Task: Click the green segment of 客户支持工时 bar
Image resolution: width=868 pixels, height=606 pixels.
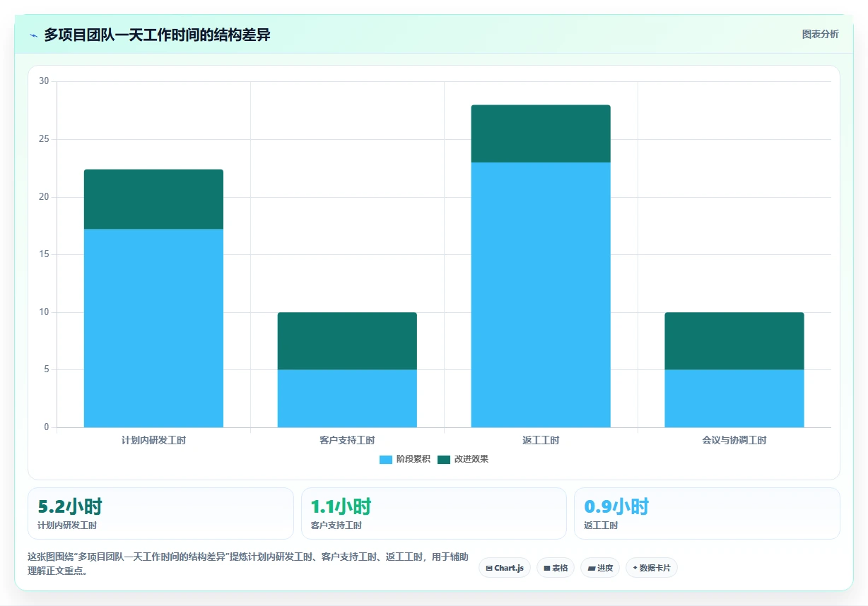Action: 347,341
